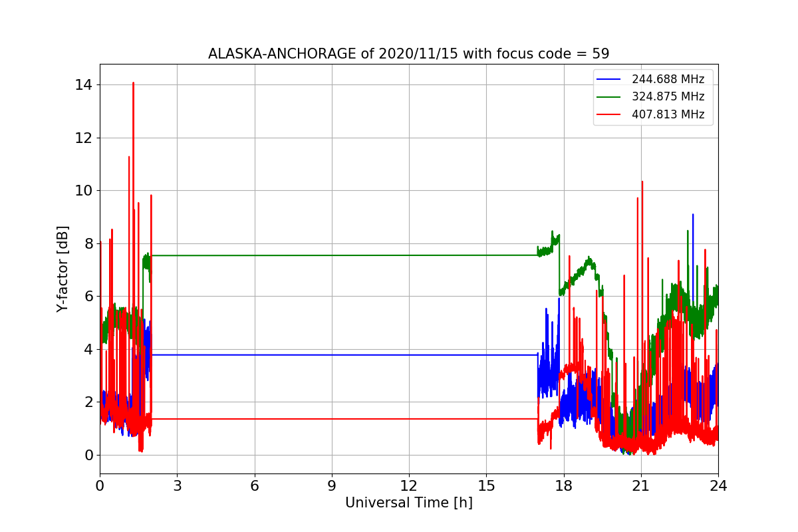Click the flat green line near 7.5 dB
798x532 pixels.
pos(344,255)
